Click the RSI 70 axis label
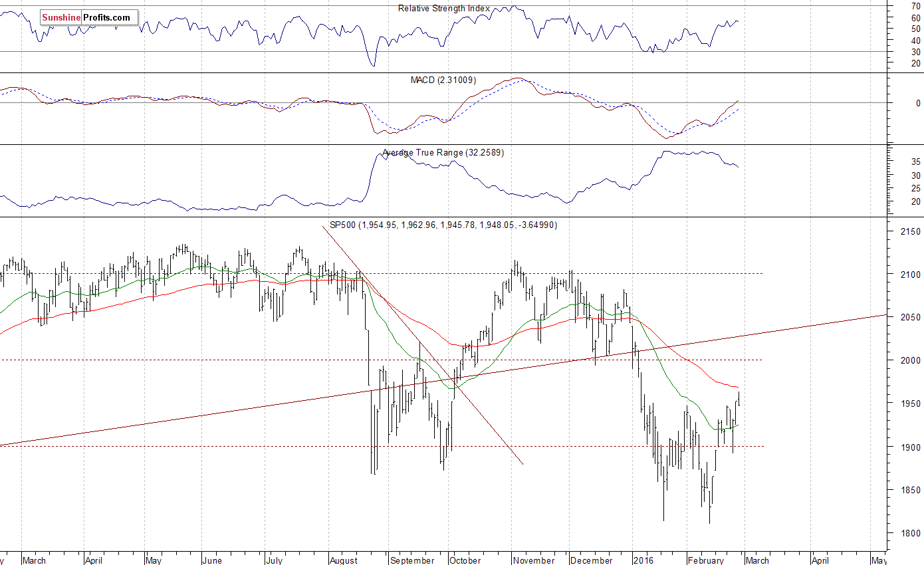This screenshot has height=565, width=924. pyautogui.click(x=916, y=6)
